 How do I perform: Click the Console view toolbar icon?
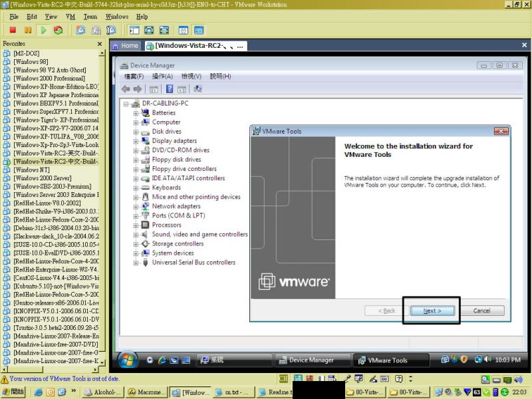(x=199, y=30)
